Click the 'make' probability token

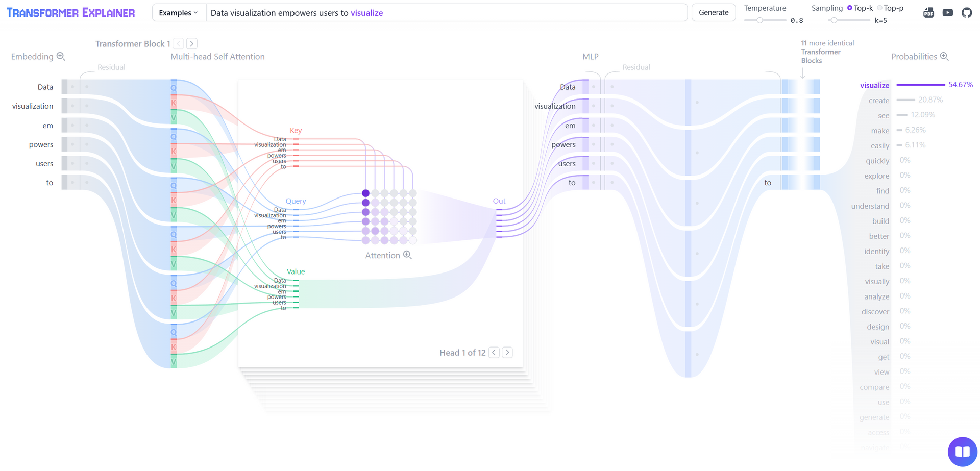tap(880, 131)
